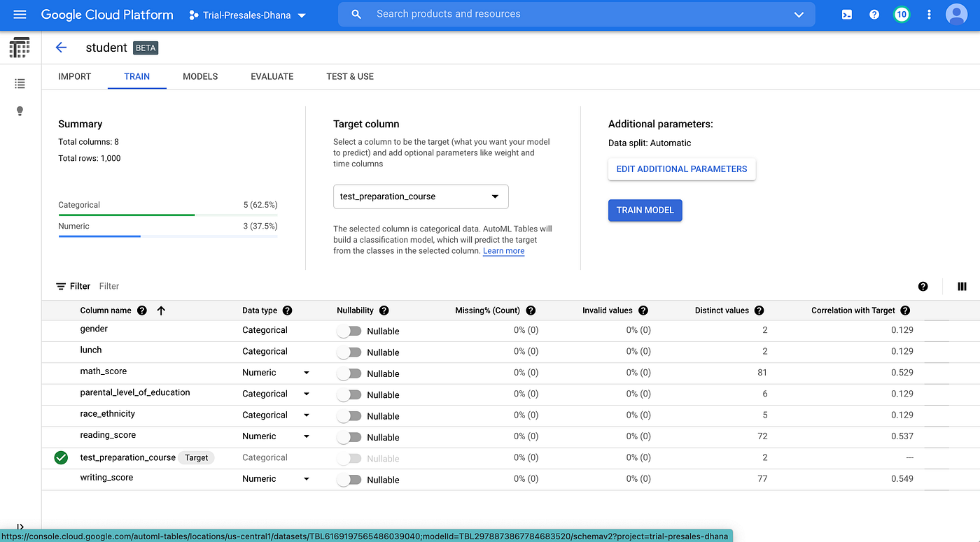Open the Datasets list sidebar icon
Screen dimensions: 980x542
(20, 83)
